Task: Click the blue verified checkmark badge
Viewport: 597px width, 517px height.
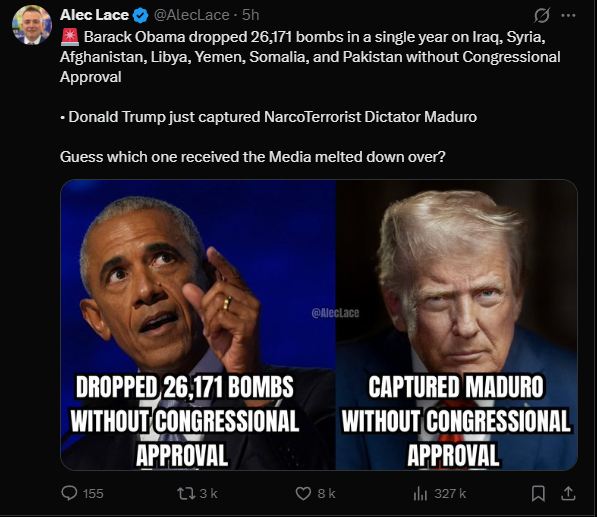Action: tap(140, 16)
